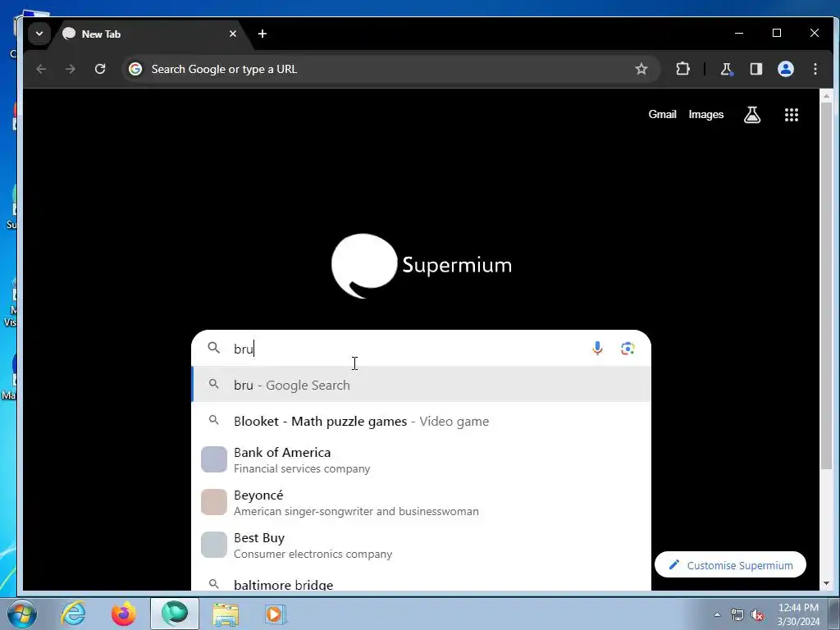Open the Images link
840x630 pixels.
pos(705,115)
